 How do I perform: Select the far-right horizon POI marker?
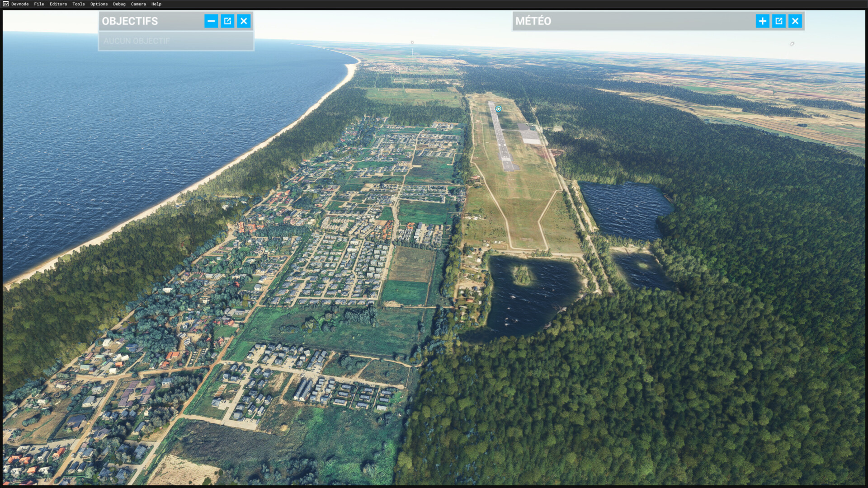pyautogui.click(x=792, y=44)
